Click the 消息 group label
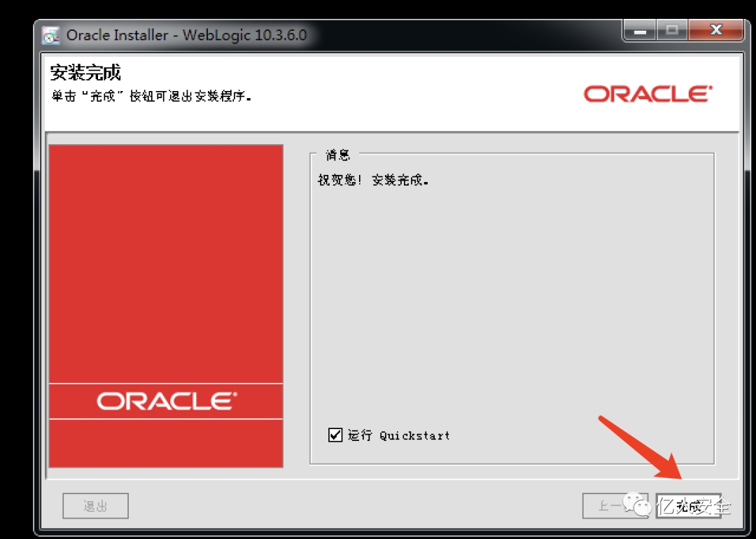Image resolution: width=756 pixels, height=539 pixels. point(337,155)
